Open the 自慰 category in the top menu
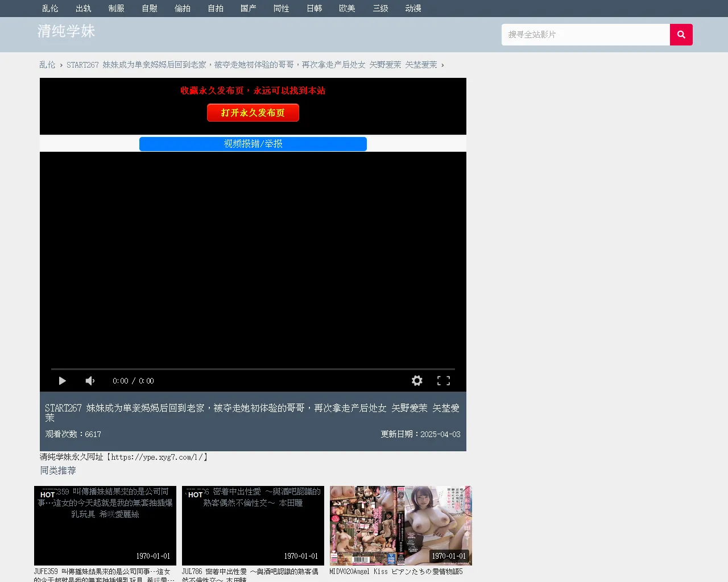This screenshot has height=582, width=728. coord(150,9)
